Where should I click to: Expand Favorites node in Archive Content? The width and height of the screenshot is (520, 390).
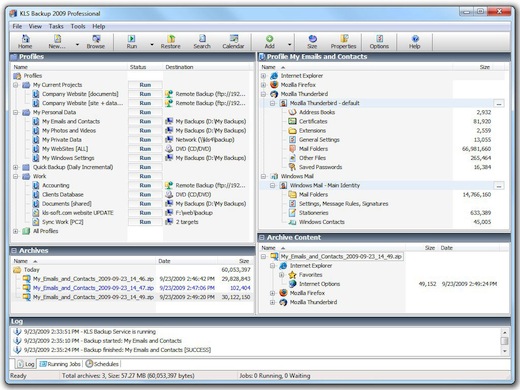tap(282, 275)
